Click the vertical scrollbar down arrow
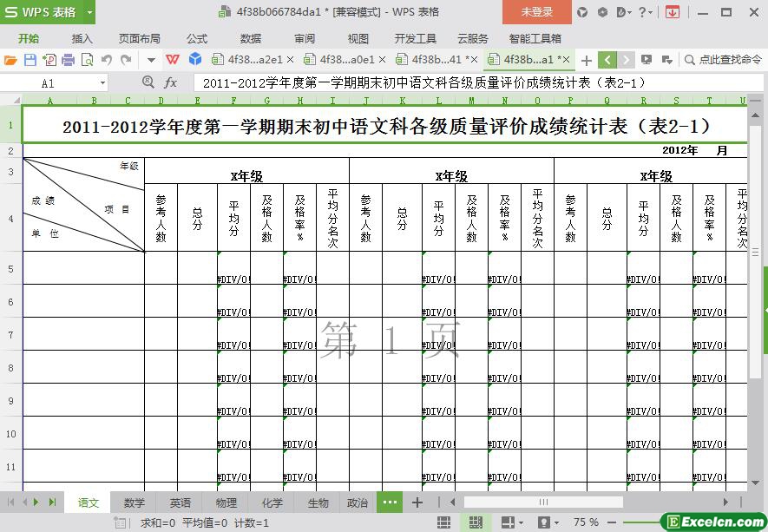 point(755,483)
